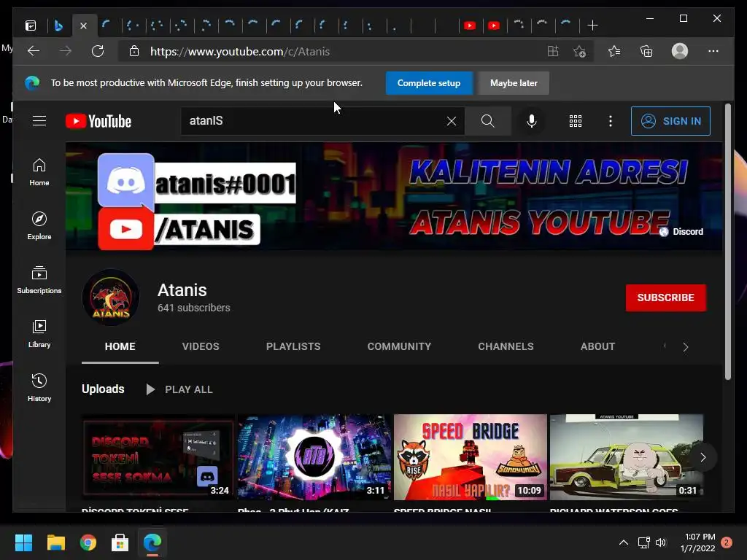The width and height of the screenshot is (747, 560).
Task: Refresh the current page
Action: coord(98,51)
